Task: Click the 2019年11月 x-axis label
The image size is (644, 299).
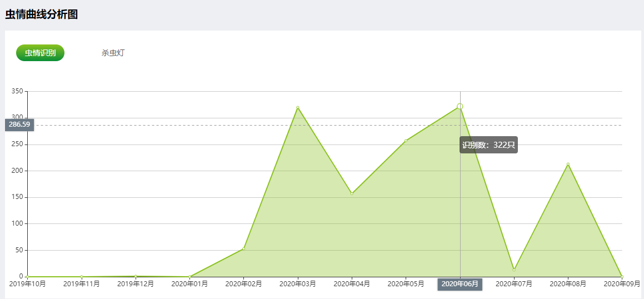Action: tap(82, 284)
